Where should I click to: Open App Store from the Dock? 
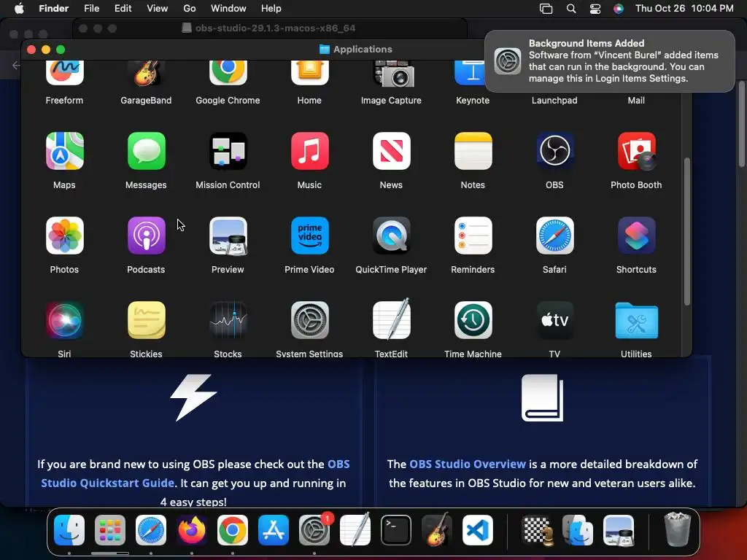pos(274,530)
